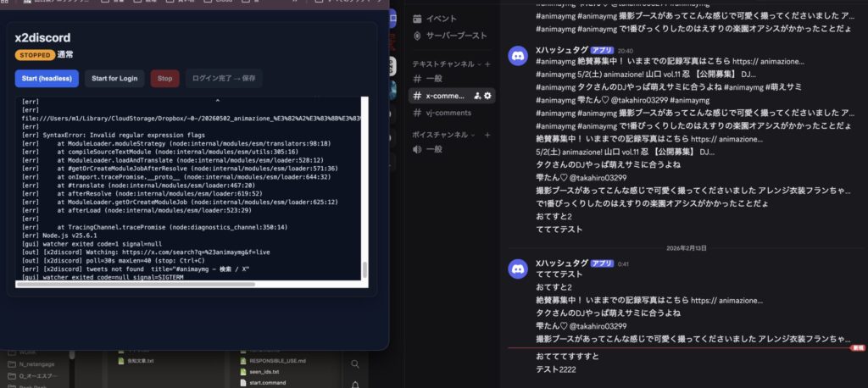868x388 pixels.
Task: Click the message text テスト2222
Action: 556,369
